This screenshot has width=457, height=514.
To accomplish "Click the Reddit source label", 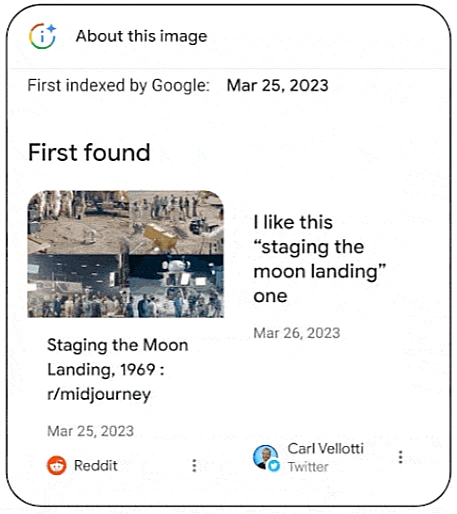I will pos(96,465).
